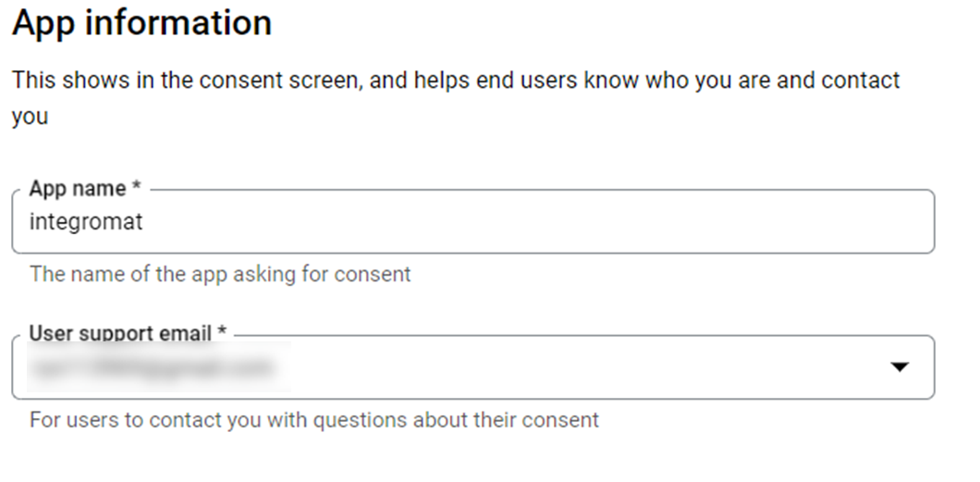Click the "App information" heading
This screenshot has height=482, width=980.
tap(142, 24)
